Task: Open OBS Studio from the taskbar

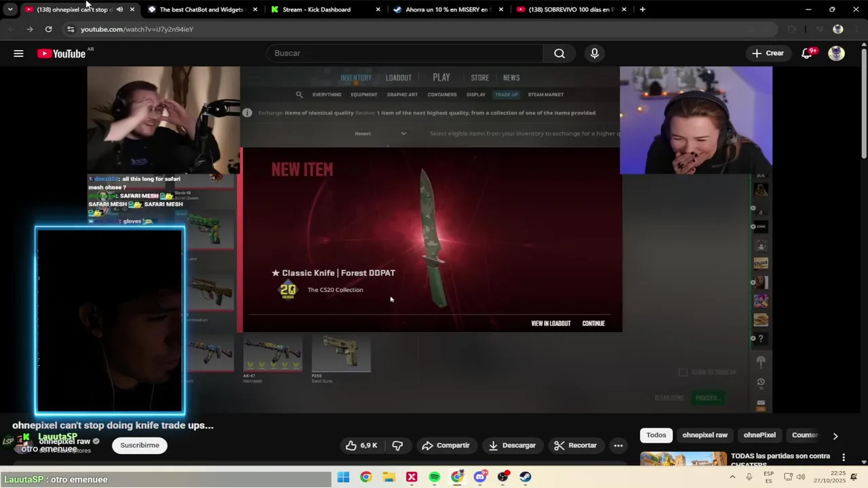Action: (x=502, y=477)
